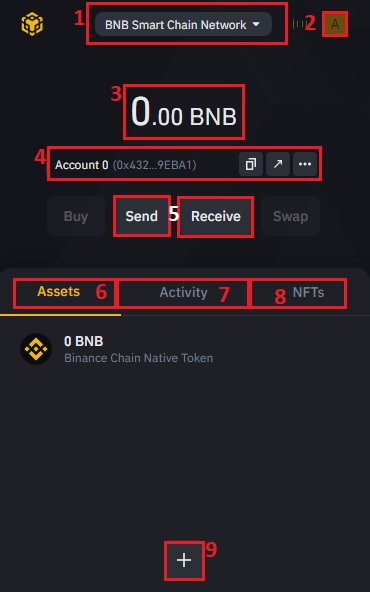Click the Swap button
The width and height of the screenshot is (370, 592).
point(290,216)
